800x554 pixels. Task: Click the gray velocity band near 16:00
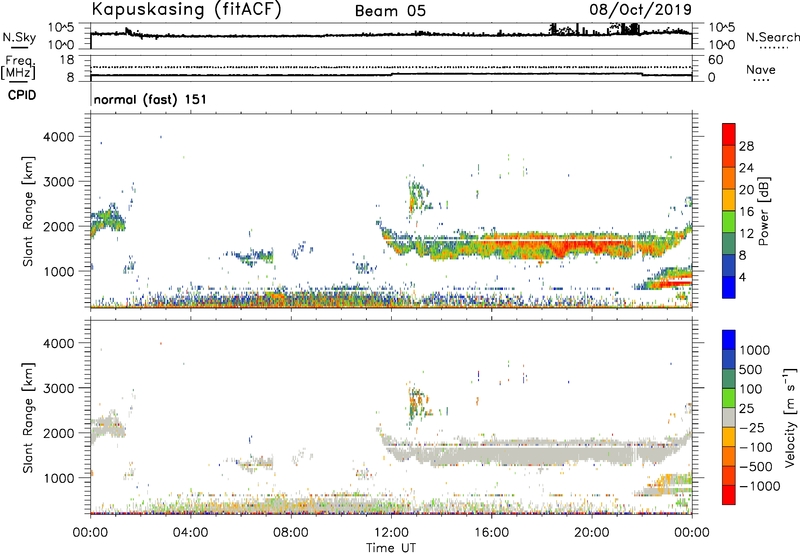tap(491, 454)
